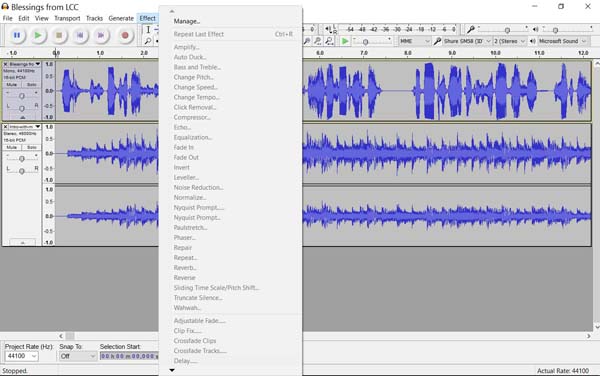Image resolution: width=600 pixels, height=376 pixels.
Task: Click the Effect menu scroll-up arrow
Action: point(172,11)
